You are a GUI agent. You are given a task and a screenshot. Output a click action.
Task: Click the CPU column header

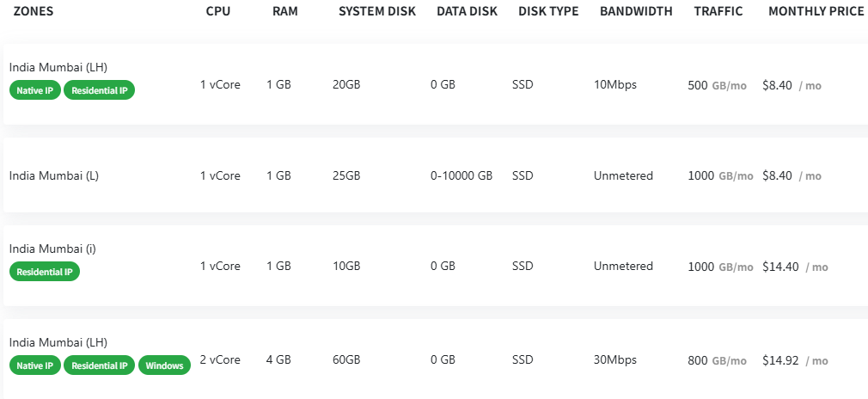coord(218,12)
